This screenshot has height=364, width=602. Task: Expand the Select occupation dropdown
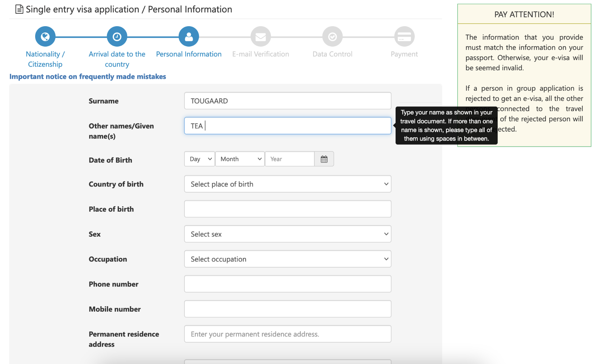288,259
